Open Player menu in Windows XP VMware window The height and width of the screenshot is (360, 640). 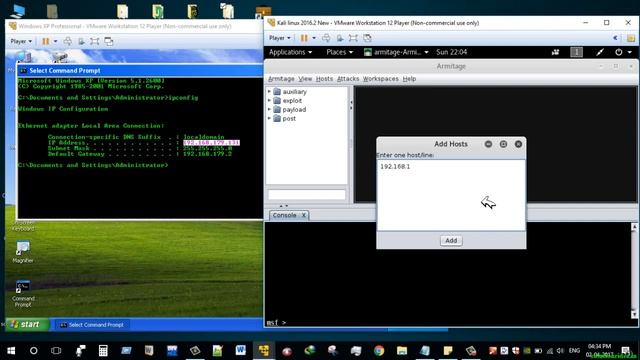pos(21,41)
